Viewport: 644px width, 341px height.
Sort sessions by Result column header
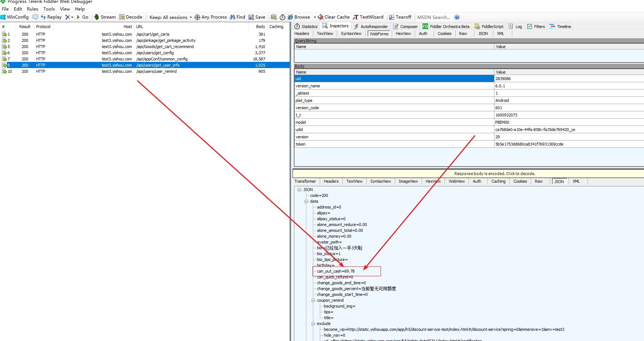click(25, 27)
